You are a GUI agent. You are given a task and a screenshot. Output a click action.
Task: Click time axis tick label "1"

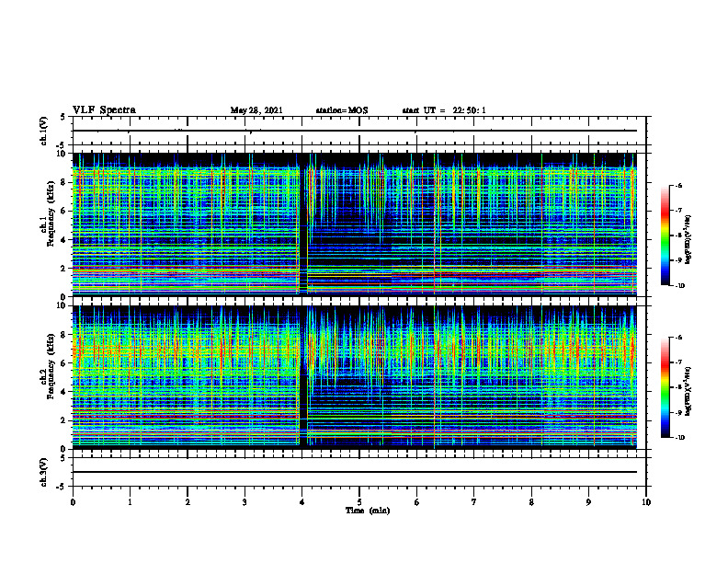(x=130, y=502)
